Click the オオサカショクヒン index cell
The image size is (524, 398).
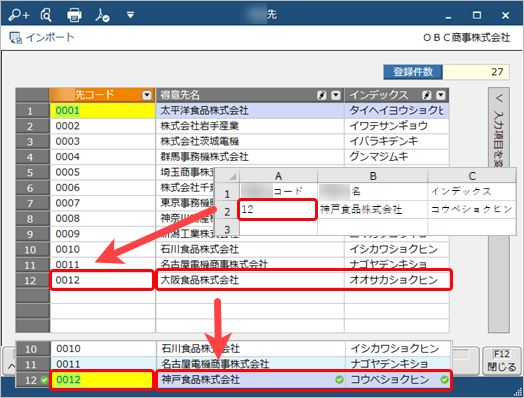pos(397,280)
